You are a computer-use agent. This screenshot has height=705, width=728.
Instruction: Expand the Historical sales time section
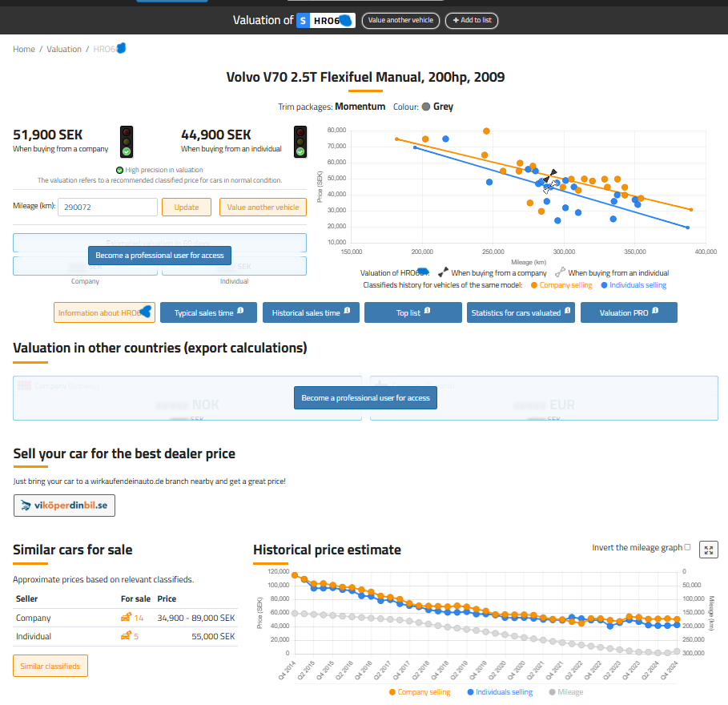point(311,312)
